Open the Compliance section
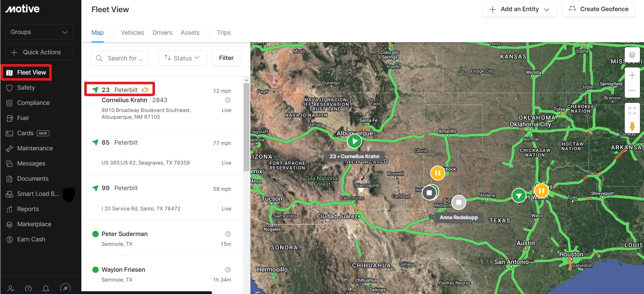This screenshot has width=644, height=294. coord(33,103)
